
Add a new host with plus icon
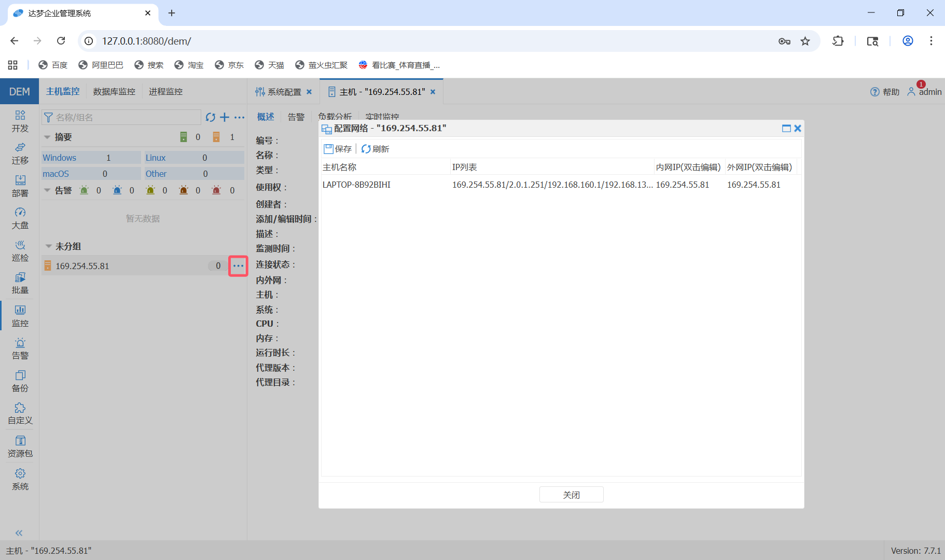point(225,117)
